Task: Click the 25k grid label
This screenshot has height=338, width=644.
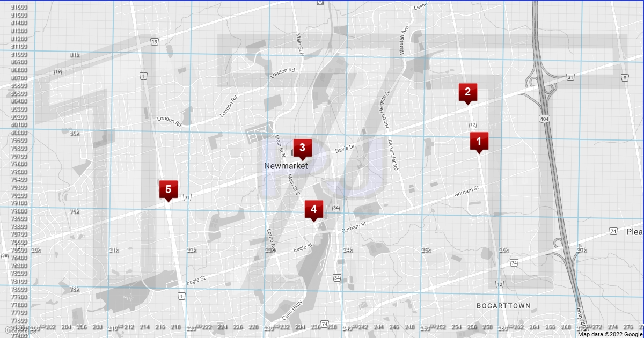Action: tap(426, 250)
